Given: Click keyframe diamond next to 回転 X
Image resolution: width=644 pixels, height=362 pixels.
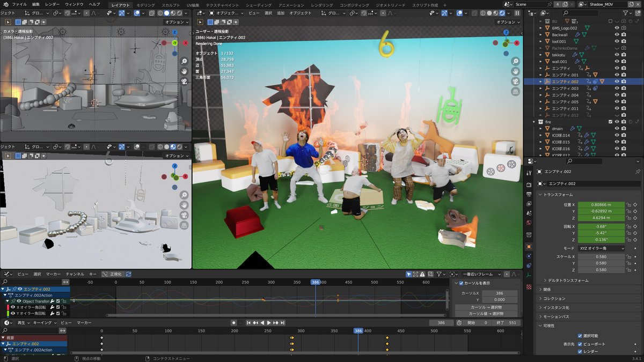Looking at the screenshot, I should point(635,226).
